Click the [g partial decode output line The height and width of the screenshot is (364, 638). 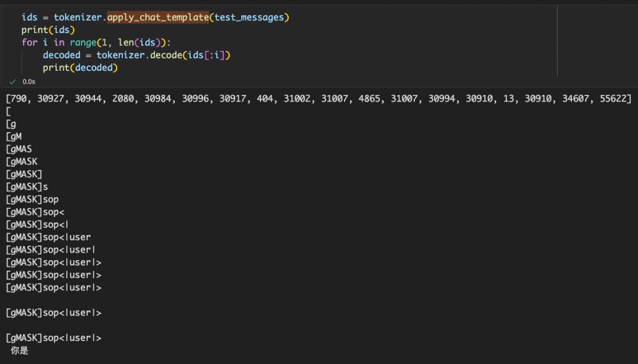coord(9,123)
